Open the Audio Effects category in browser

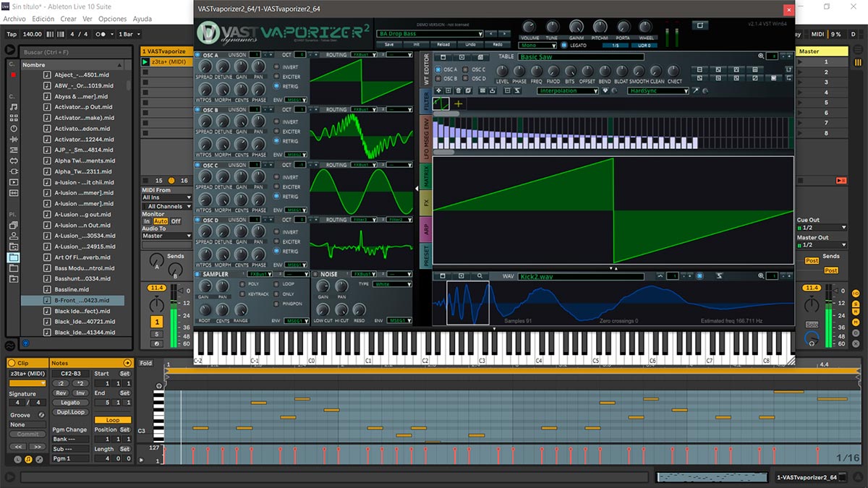pos(14,139)
